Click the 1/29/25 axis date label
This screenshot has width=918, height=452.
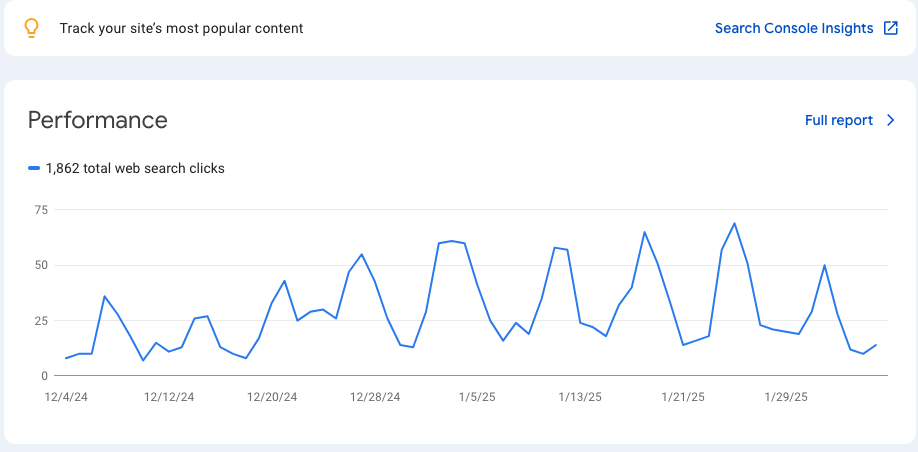(x=786, y=397)
